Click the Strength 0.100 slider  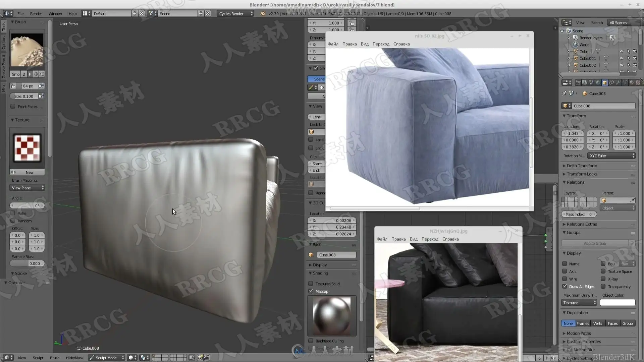[24, 96]
